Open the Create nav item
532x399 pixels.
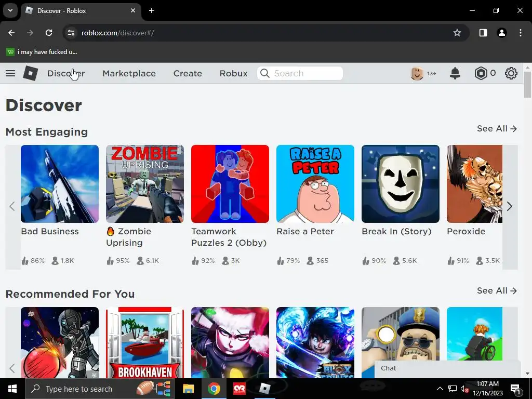[x=188, y=73]
